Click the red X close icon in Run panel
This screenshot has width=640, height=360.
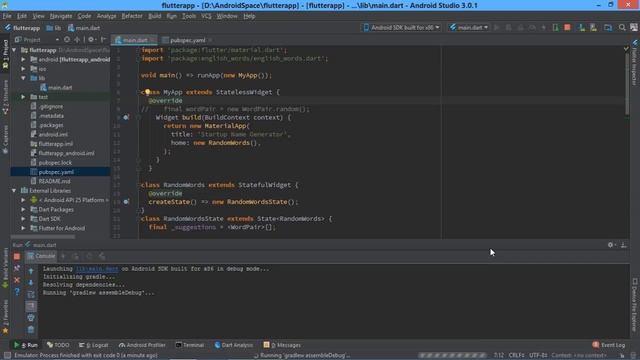tap(17, 280)
